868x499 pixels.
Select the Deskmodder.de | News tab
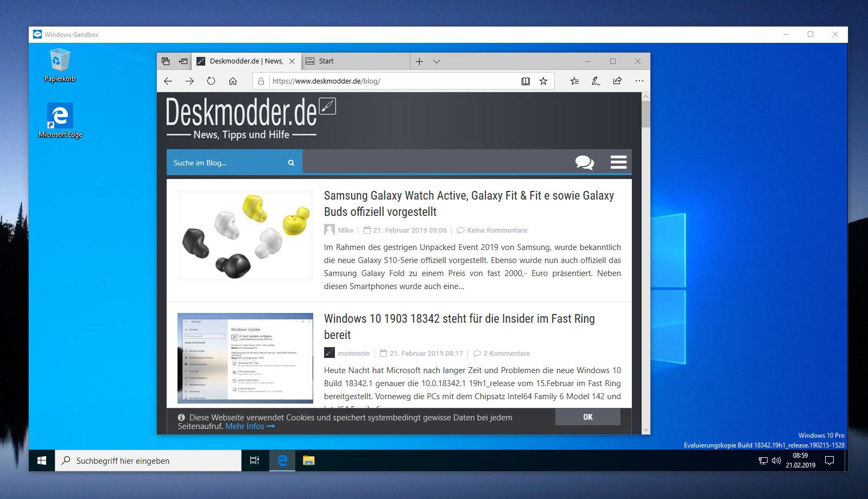point(246,61)
